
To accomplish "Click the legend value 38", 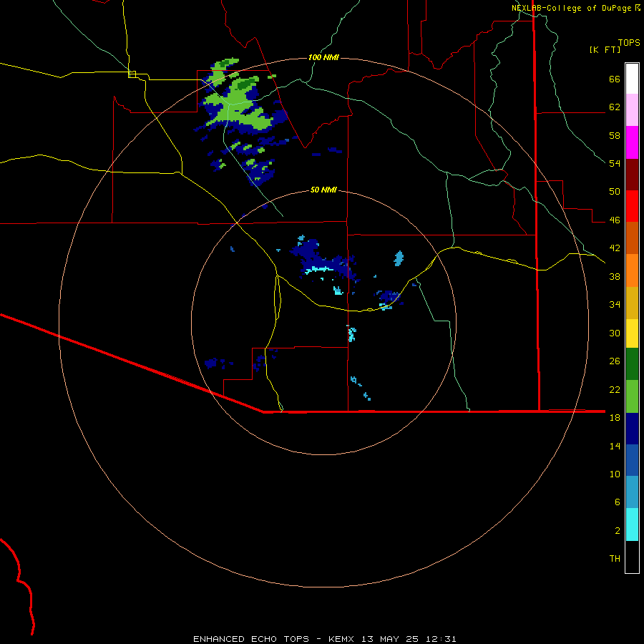I will point(615,276).
